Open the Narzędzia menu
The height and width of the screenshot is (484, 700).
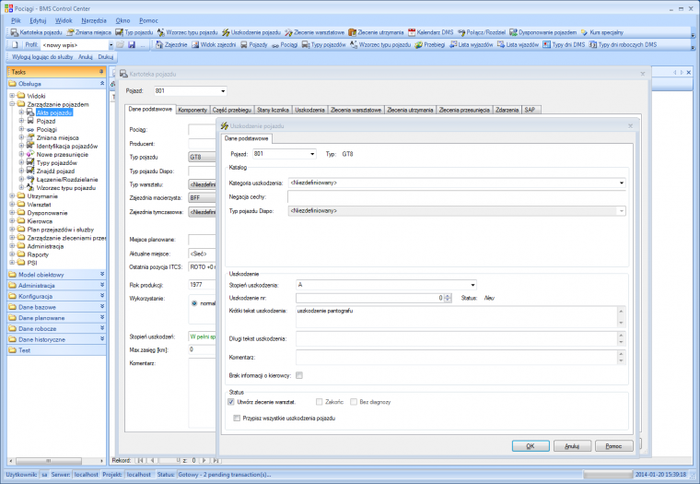(x=94, y=21)
